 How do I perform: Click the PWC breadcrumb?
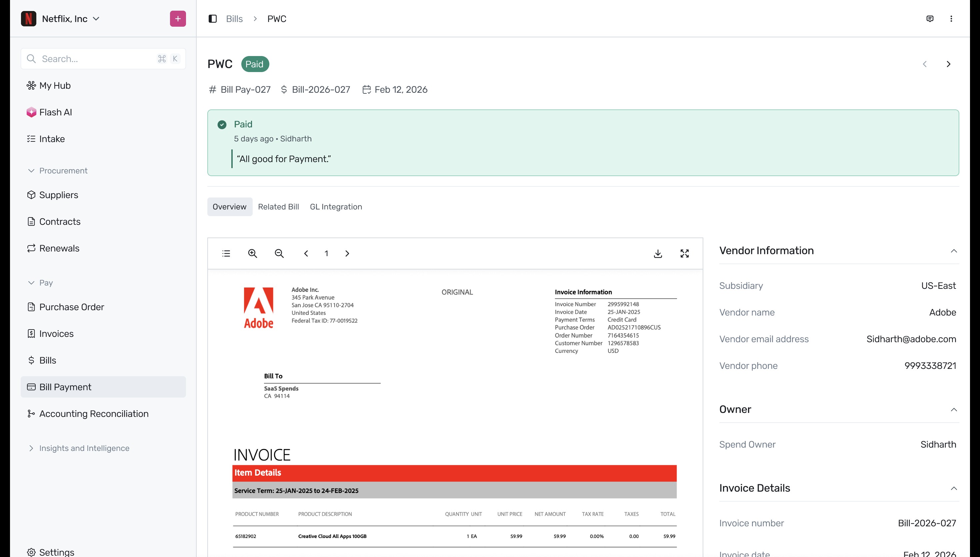pos(277,19)
